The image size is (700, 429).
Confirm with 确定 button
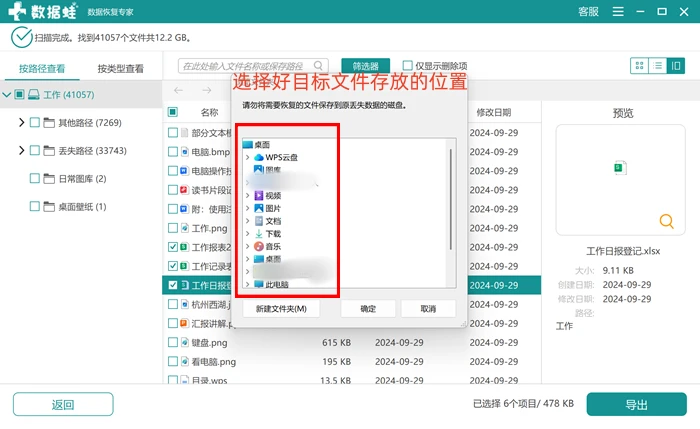[x=368, y=308]
